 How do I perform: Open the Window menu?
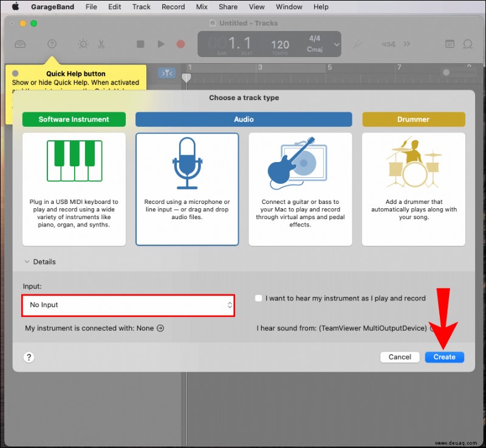coord(289,7)
